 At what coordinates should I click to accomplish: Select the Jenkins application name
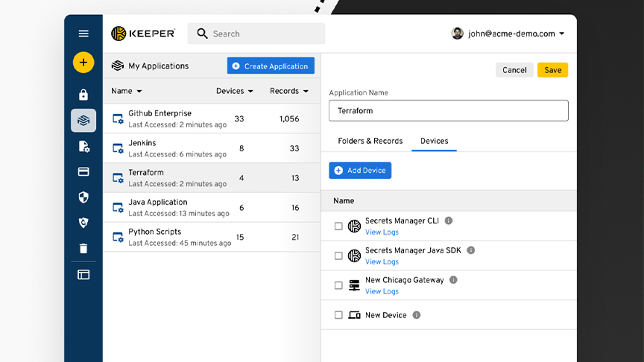point(142,143)
